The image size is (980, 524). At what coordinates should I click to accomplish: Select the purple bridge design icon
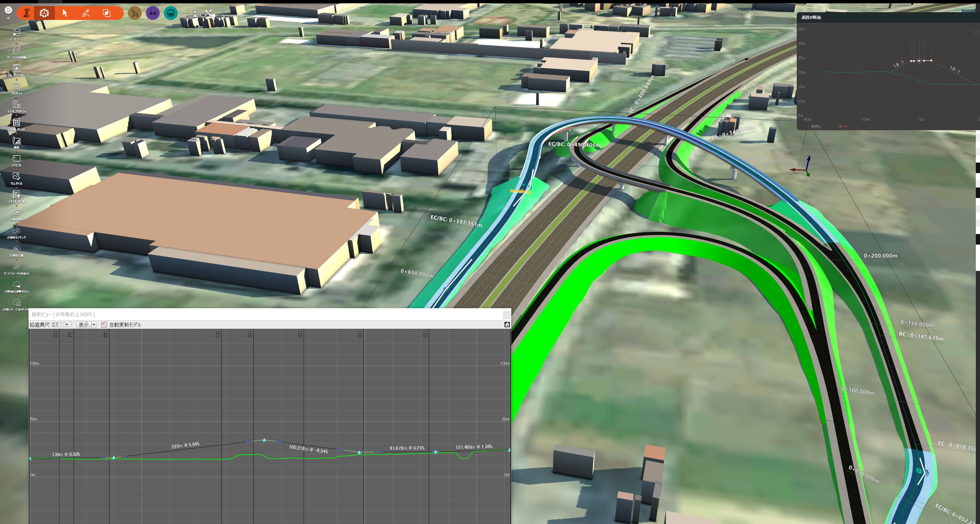coord(153,13)
